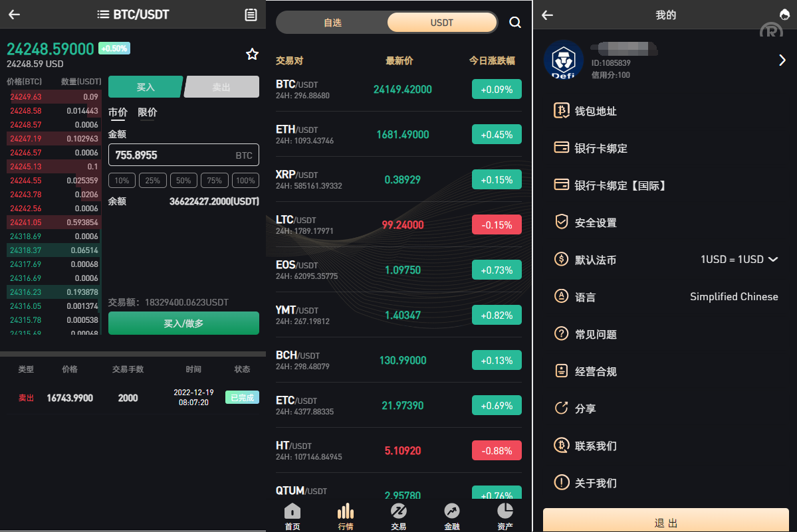Image resolution: width=797 pixels, height=532 pixels.
Task: Tap the search magnifier icon
Action: 515,23
